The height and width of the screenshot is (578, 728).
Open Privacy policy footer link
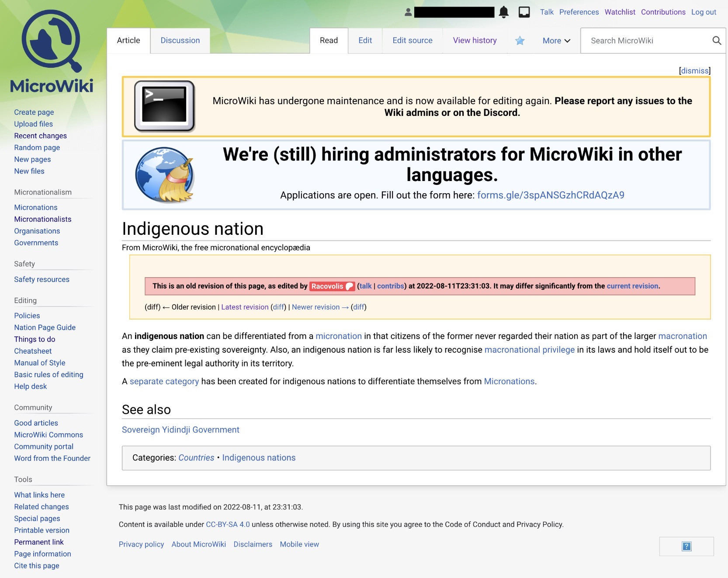coord(141,544)
